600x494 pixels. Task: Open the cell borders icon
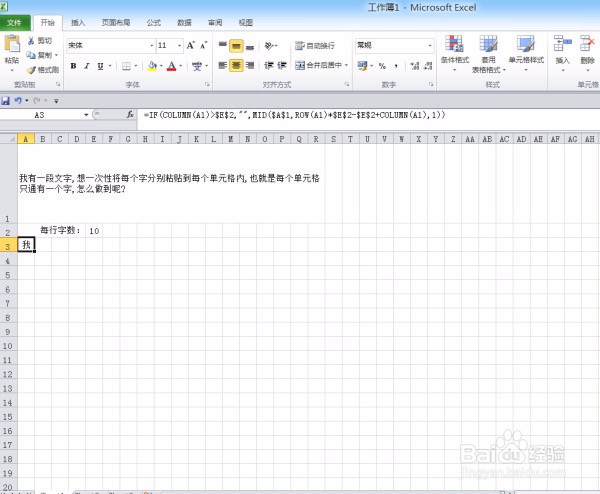point(126,66)
